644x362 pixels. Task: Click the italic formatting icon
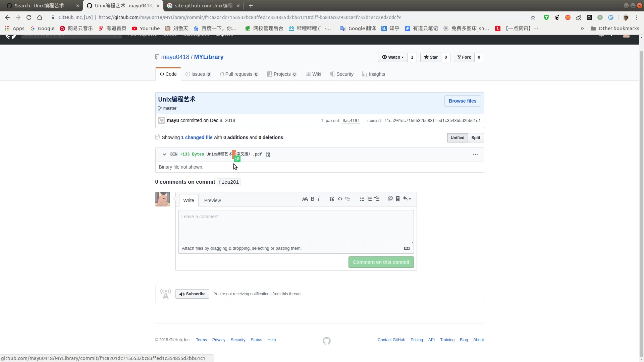pos(318,199)
